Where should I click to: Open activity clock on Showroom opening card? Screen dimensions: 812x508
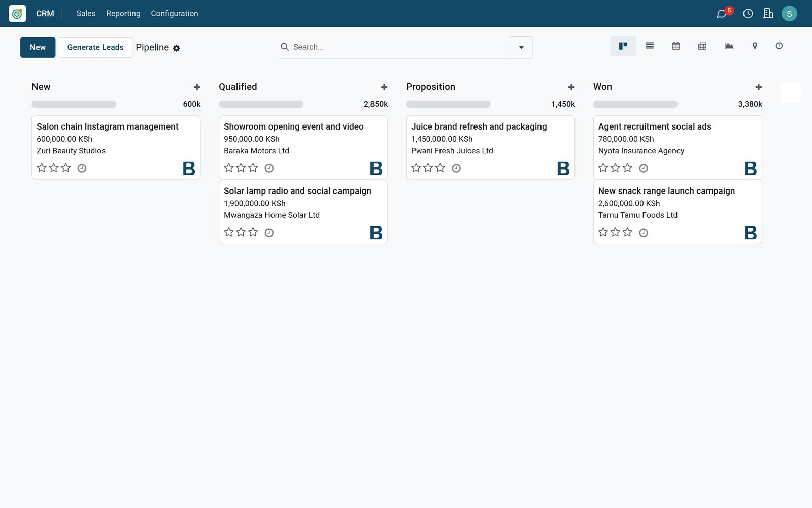[269, 168]
